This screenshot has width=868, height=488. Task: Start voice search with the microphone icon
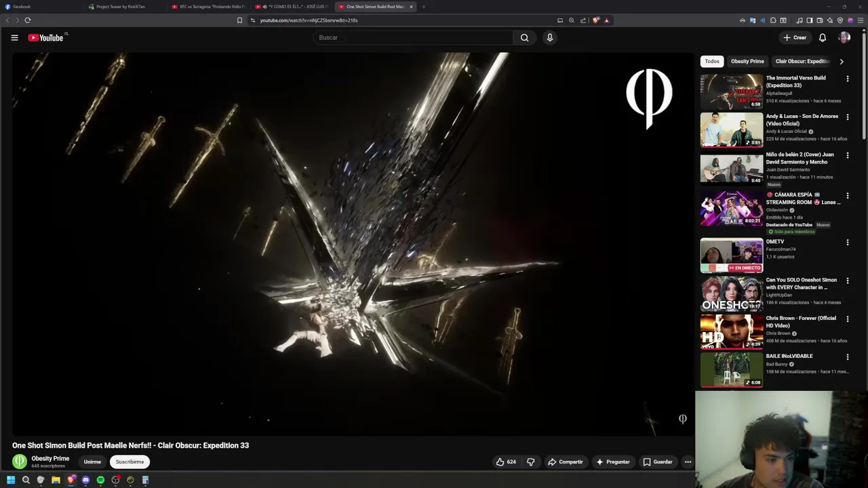click(x=550, y=38)
